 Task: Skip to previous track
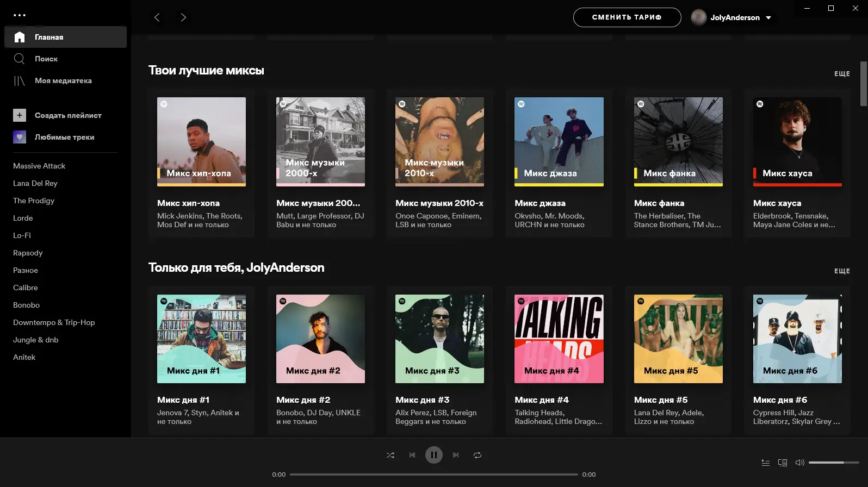tap(412, 455)
